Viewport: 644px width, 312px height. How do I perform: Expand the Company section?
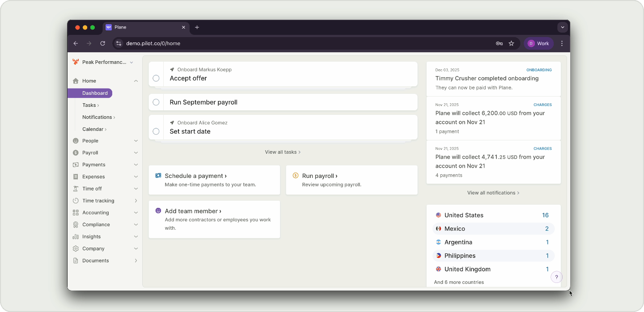pos(136,249)
